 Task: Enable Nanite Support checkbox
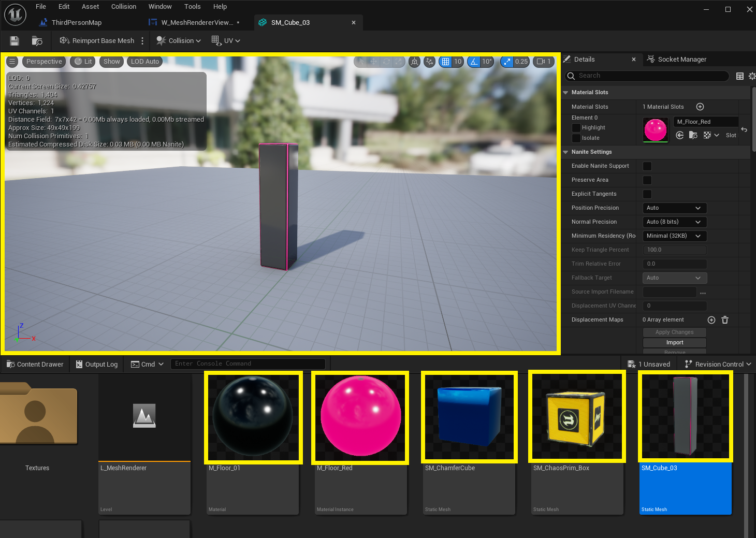[647, 166]
